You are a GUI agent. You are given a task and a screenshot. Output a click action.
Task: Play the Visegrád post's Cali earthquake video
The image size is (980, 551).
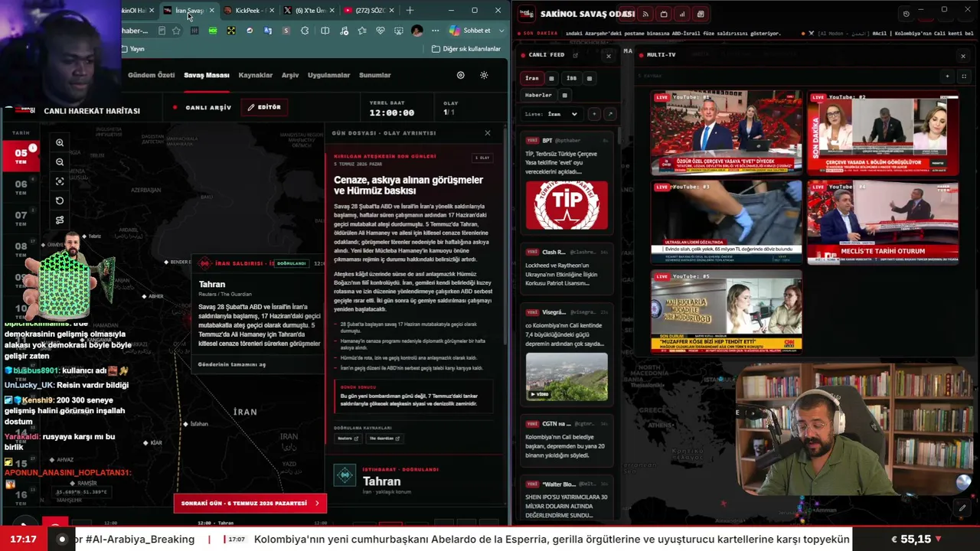(567, 377)
